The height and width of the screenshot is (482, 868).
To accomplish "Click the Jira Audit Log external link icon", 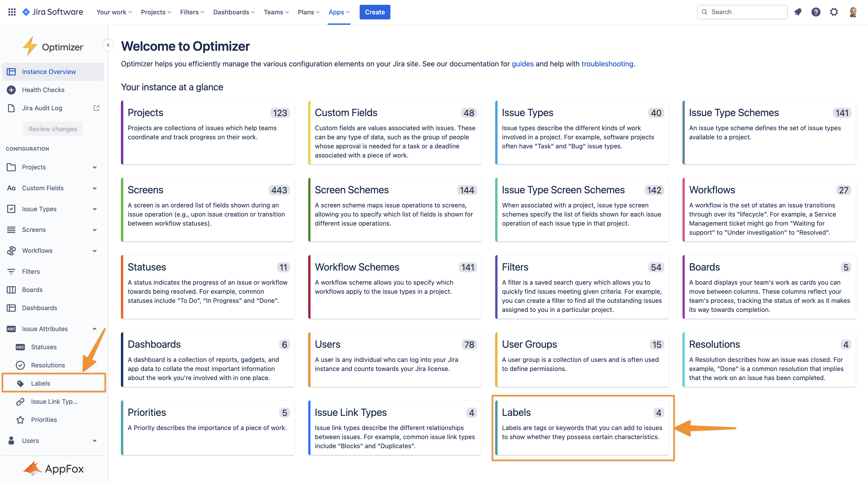I will pyautogui.click(x=96, y=108).
